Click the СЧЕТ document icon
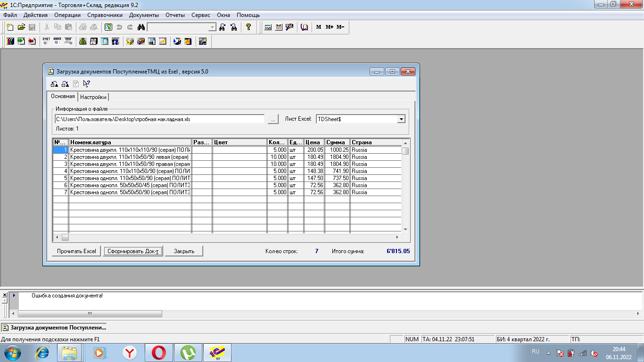Image resolution: width=644 pixels, height=362 pixels. 46,41
